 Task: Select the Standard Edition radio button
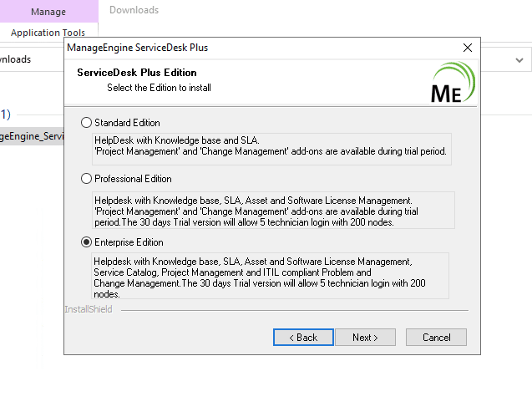(86, 123)
